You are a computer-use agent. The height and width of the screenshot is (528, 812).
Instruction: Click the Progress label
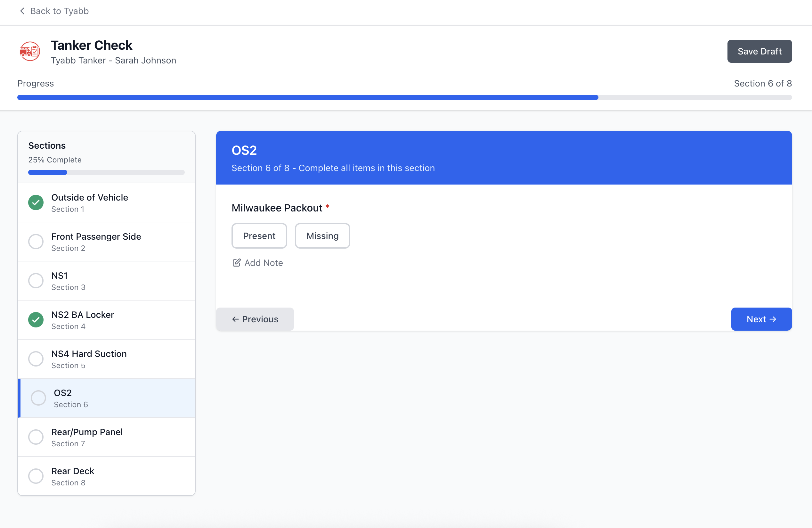36,84
